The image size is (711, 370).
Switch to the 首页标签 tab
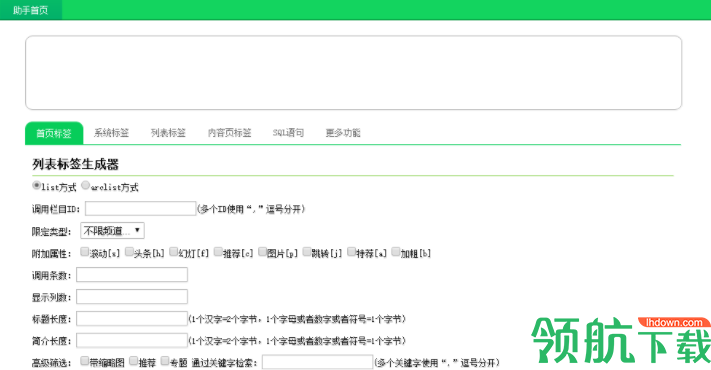tap(54, 133)
